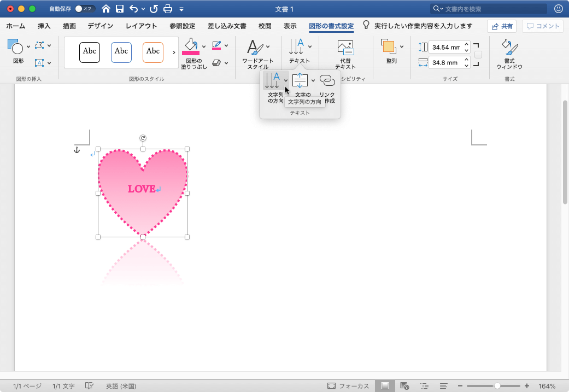Click the zoom slider handle
Screen dimensions: 569x392
[497, 386]
